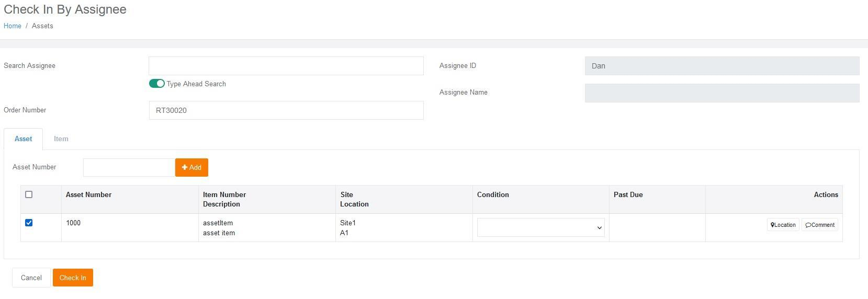This screenshot has width=868, height=299.
Task: Click the 'asset item' description text
Action: (x=219, y=233)
